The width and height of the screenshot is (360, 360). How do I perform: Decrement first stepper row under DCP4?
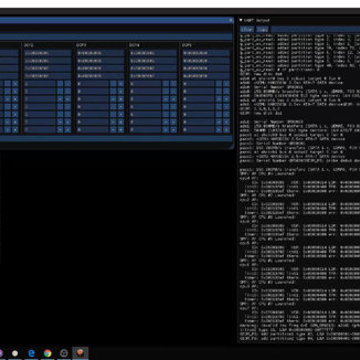pyautogui.click(x=166, y=84)
